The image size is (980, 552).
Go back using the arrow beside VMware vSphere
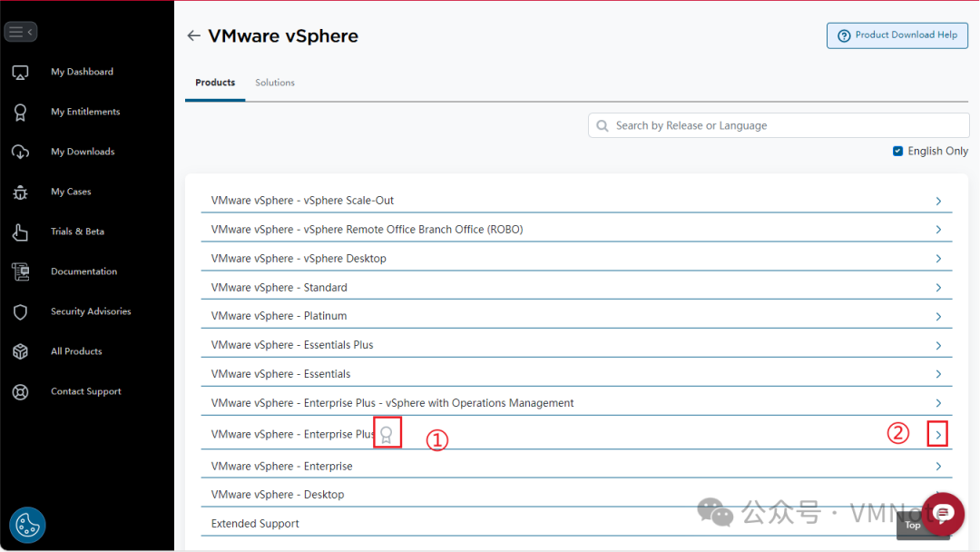[x=194, y=35]
